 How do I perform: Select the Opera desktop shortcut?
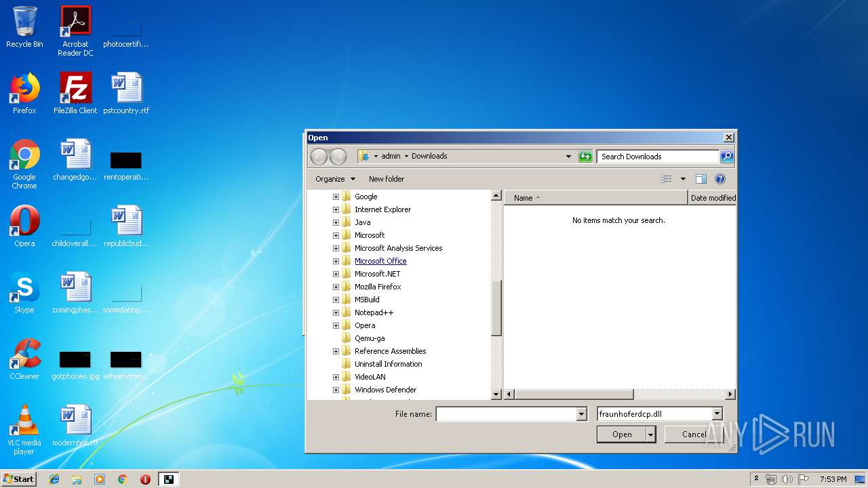coord(24,226)
